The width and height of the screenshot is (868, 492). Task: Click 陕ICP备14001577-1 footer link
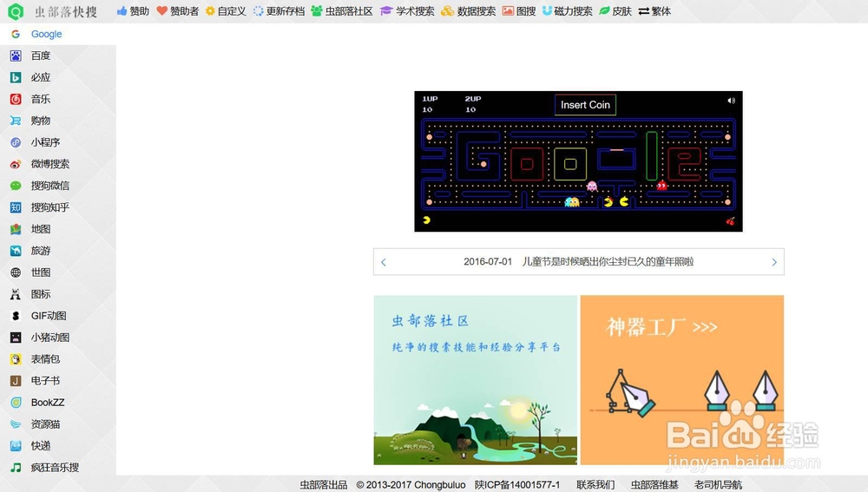(x=517, y=485)
